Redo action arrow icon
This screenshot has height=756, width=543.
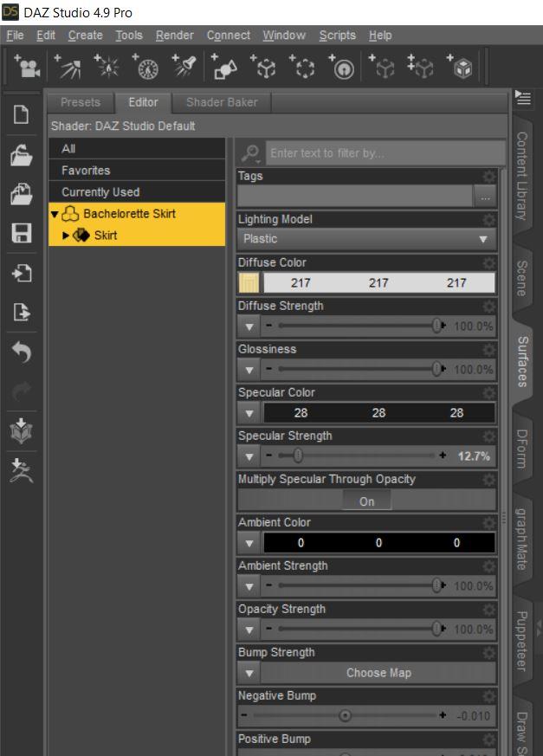click(22, 391)
